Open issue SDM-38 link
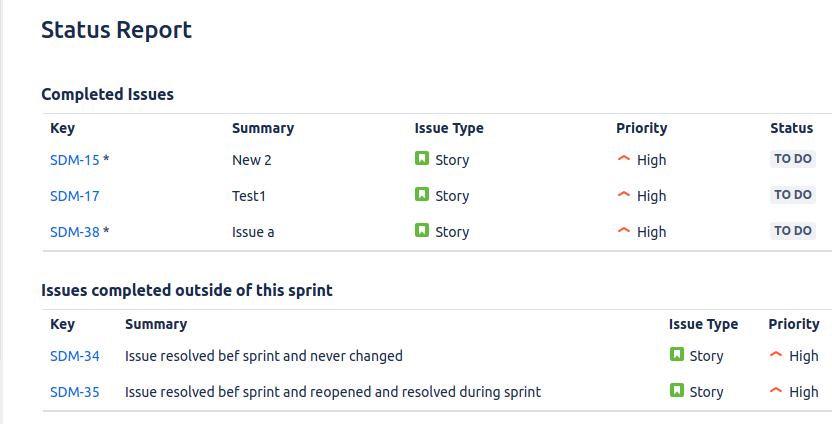The width and height of the screenshot is (832, 424). pyautogui.click(x=74, y=232)
